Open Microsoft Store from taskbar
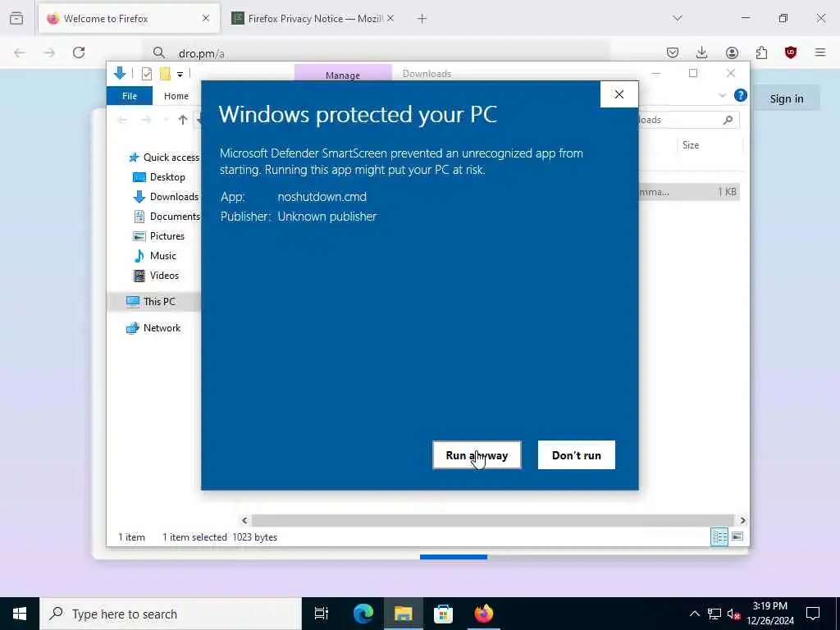840x630 pixels. pyautogui.click(x=444, y=614)
